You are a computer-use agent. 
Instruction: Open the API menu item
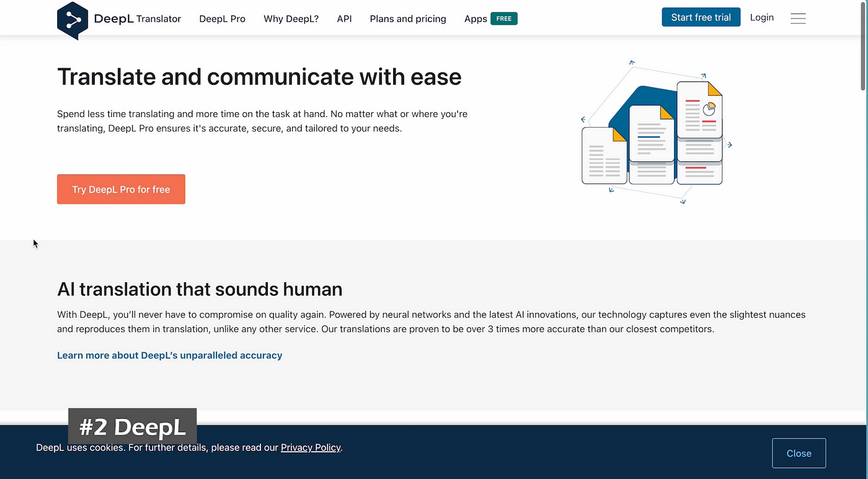click(344, 19)
